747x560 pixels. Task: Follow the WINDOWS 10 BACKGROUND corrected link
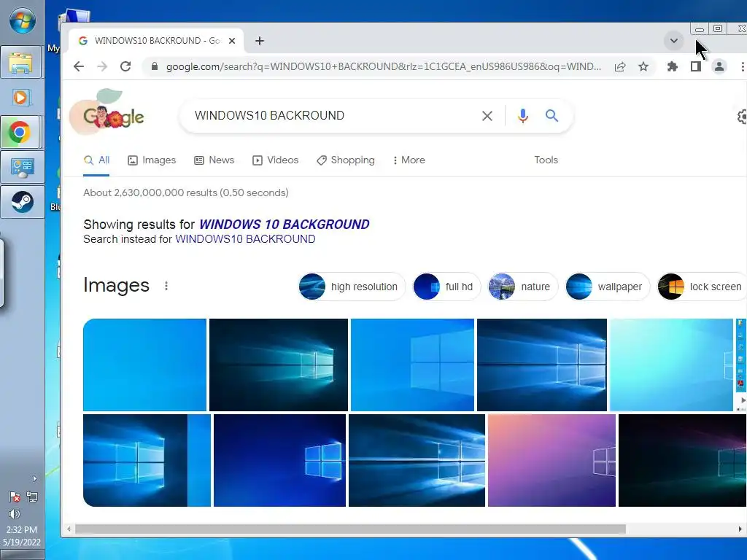[x=285, y=225]
